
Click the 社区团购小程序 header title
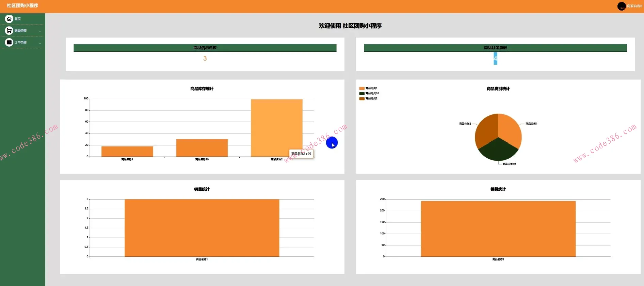(x=22, y=5)
